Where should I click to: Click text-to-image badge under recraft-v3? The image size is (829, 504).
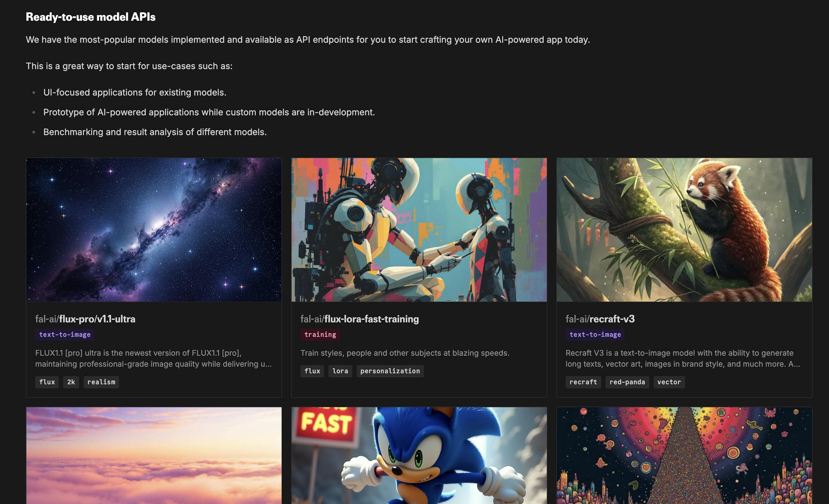coord(595,334)
